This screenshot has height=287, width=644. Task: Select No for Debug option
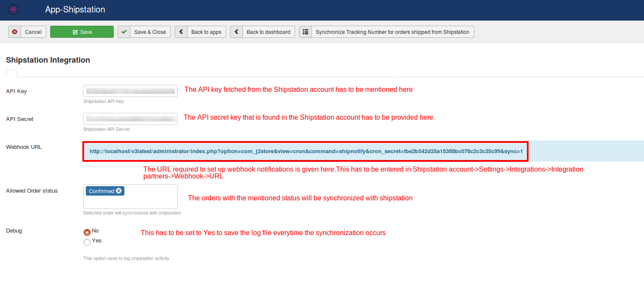click(87, 232)
